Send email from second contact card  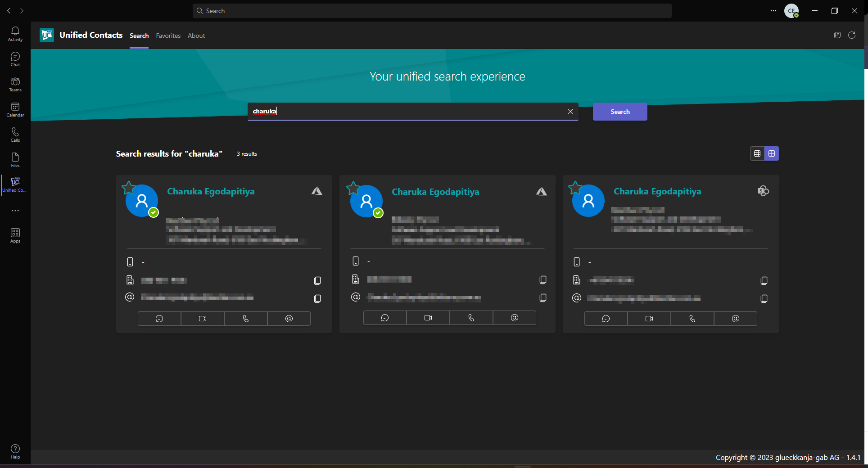tap(515, 318)
